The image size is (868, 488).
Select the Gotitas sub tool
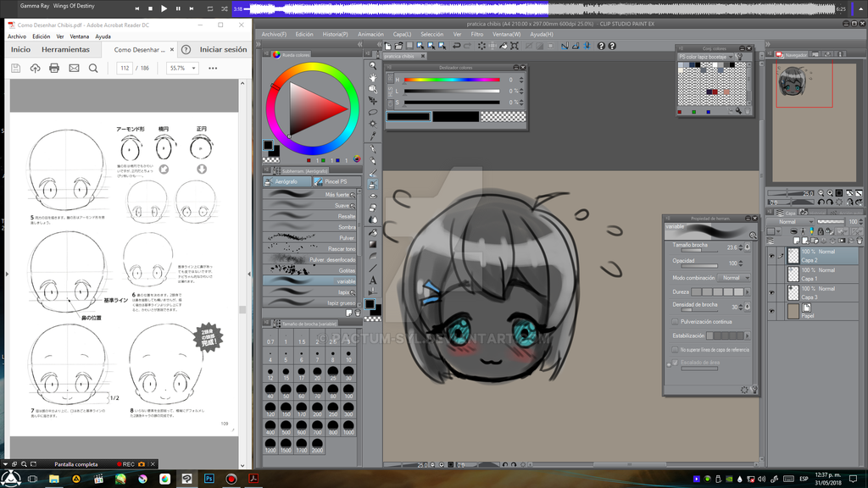[x=309, y=270]
